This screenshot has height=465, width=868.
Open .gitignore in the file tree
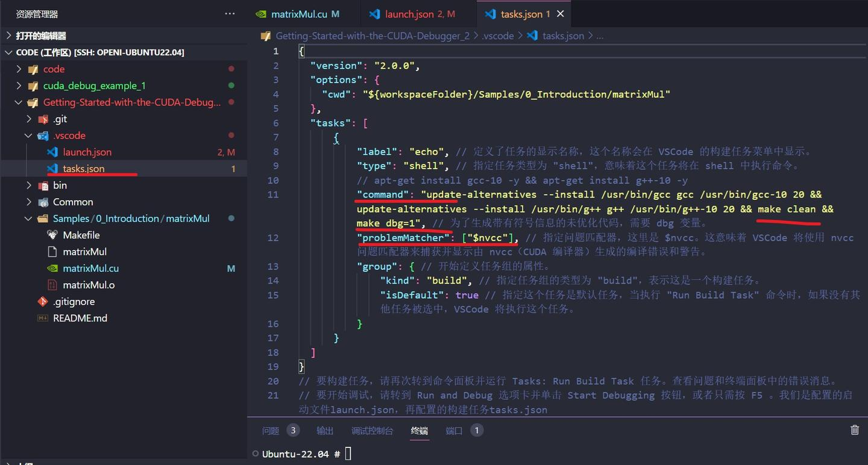pos(74,302)
